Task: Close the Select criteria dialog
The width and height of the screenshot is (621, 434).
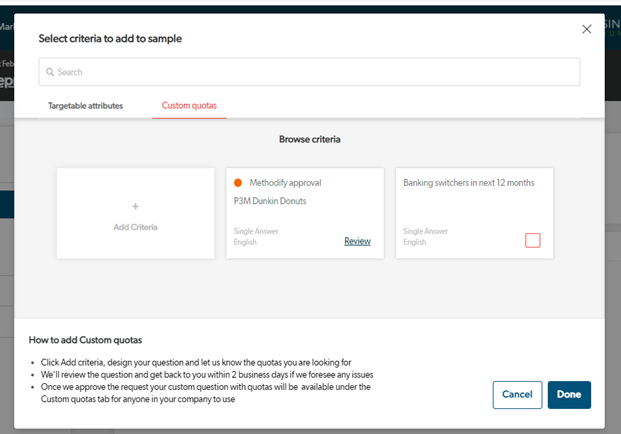Action: pos(586,29)
